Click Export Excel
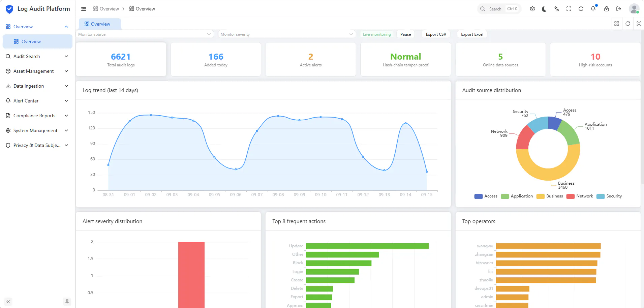The width and height of the screenshot is (644, 308). click(472, 34)
